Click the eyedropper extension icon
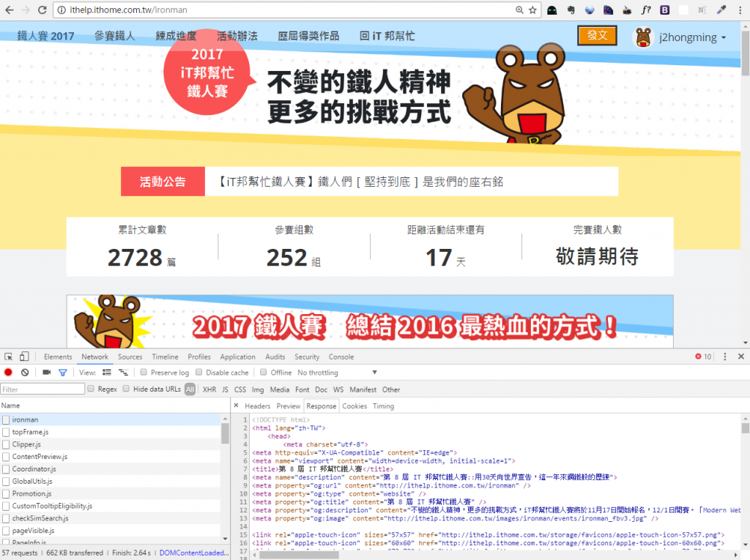The image size is (750, 560). point(721,10)
